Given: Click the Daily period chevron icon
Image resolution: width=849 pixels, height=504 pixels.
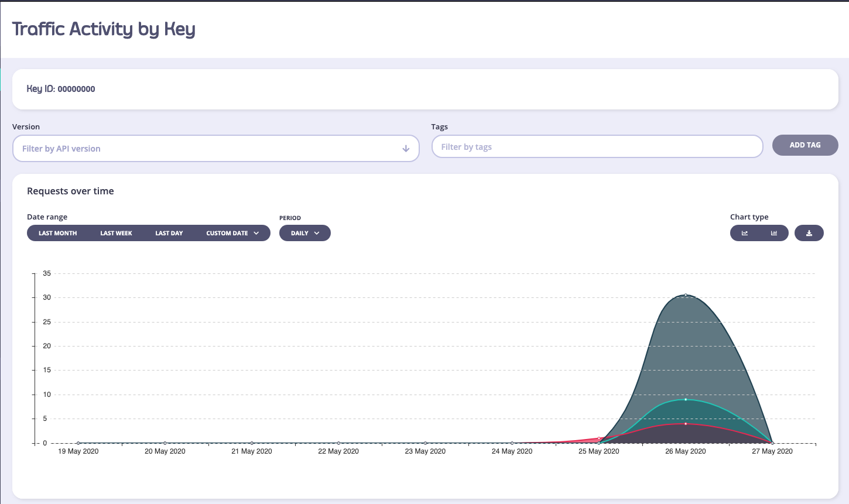Looking at the screenshot, I should (318, 233).
